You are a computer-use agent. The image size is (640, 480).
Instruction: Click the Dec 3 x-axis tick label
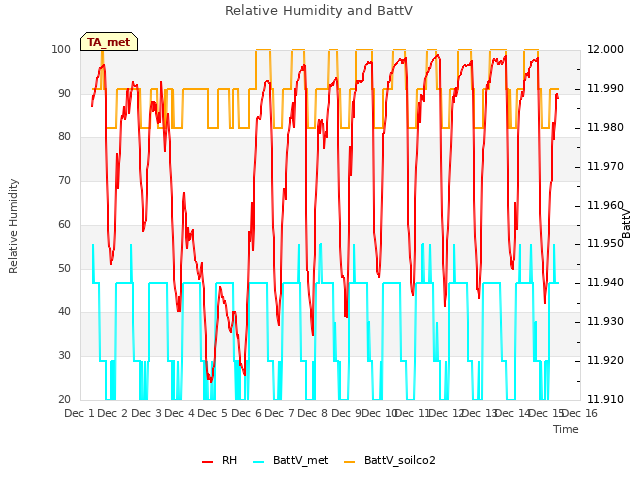coord(147,413)
